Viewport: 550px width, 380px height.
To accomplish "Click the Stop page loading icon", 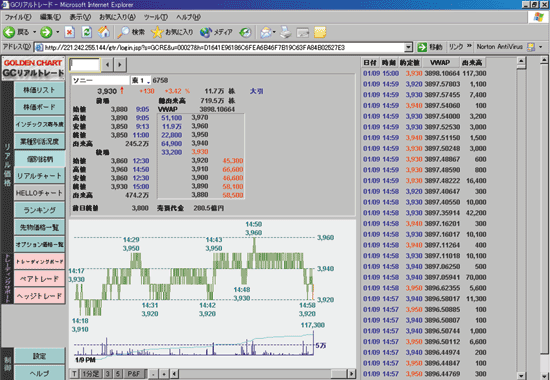I will (x=70, y=32).
